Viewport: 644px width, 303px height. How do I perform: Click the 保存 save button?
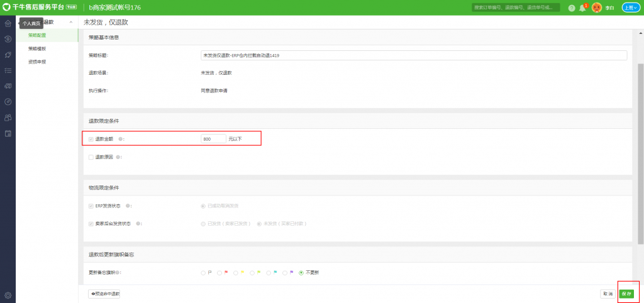click(626, 294)
